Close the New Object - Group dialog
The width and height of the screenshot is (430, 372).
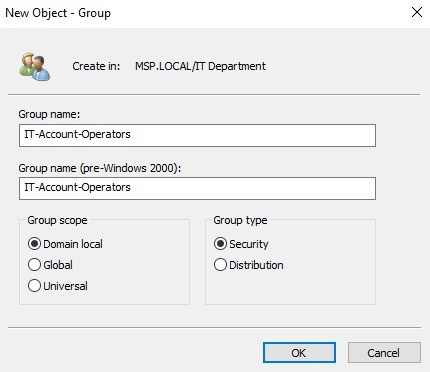417,13
